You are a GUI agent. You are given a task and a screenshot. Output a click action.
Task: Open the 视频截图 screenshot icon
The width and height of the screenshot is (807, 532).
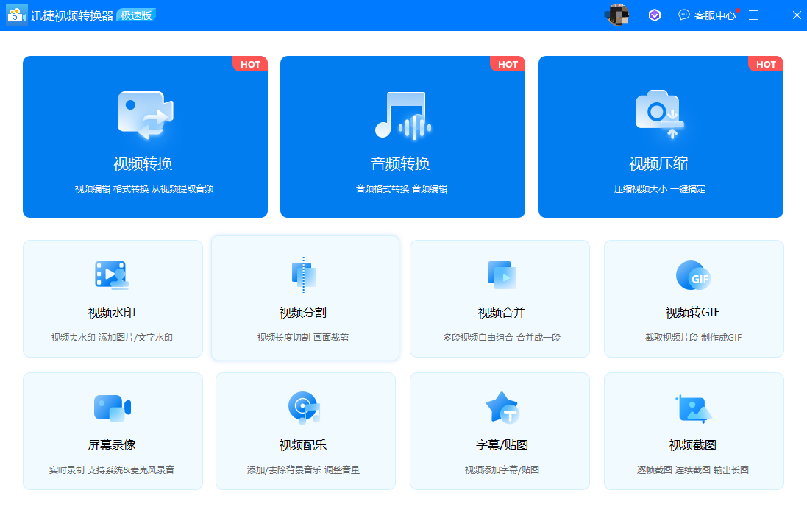coord(693,407)
